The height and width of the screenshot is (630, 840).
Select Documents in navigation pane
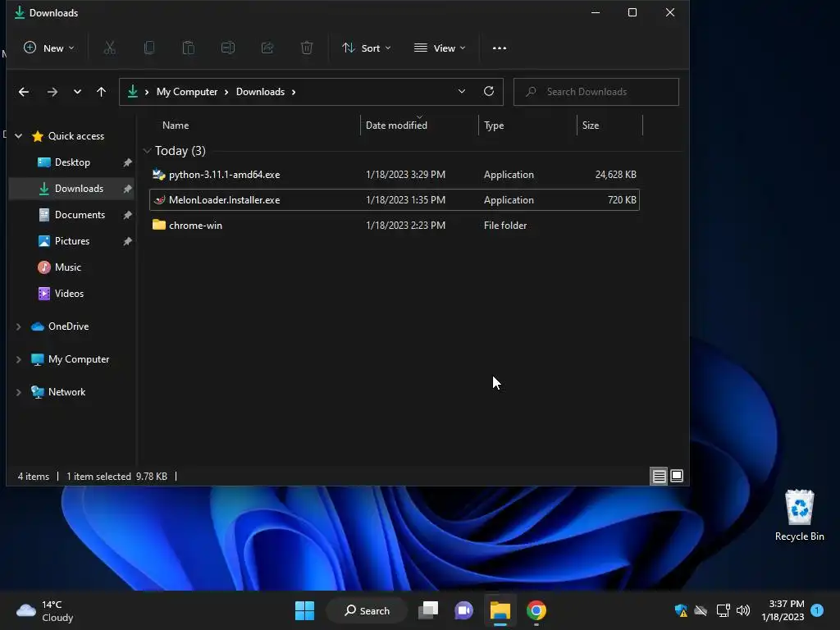click(72, 215)
